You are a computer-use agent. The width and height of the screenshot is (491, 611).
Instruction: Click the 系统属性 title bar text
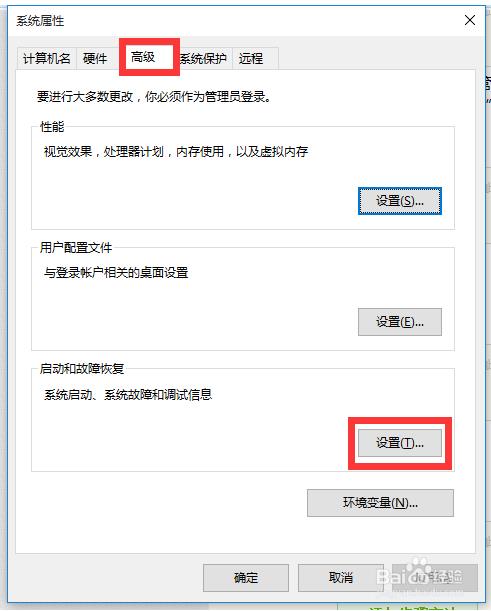pyautogui.click(x=40, y=21)
